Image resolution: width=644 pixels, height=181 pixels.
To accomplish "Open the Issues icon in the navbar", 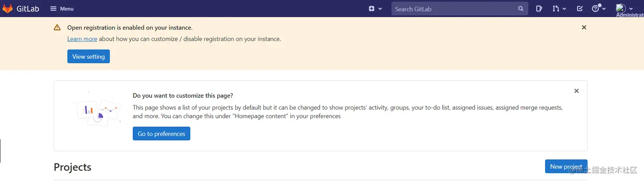I will 539,8.
